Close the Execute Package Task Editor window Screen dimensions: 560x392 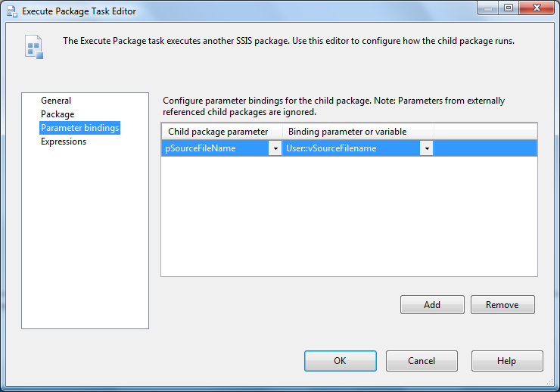[x=537, y=8]
